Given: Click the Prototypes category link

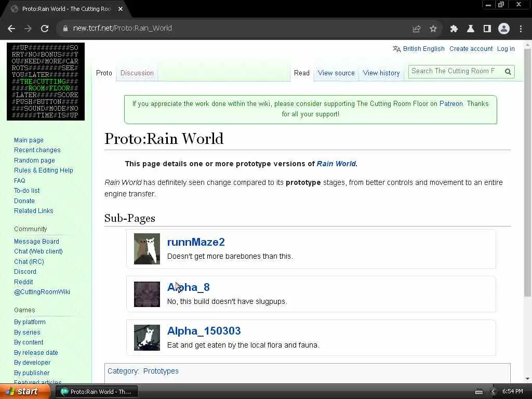Looking at the screenshot, I should (x=161, y=371).
